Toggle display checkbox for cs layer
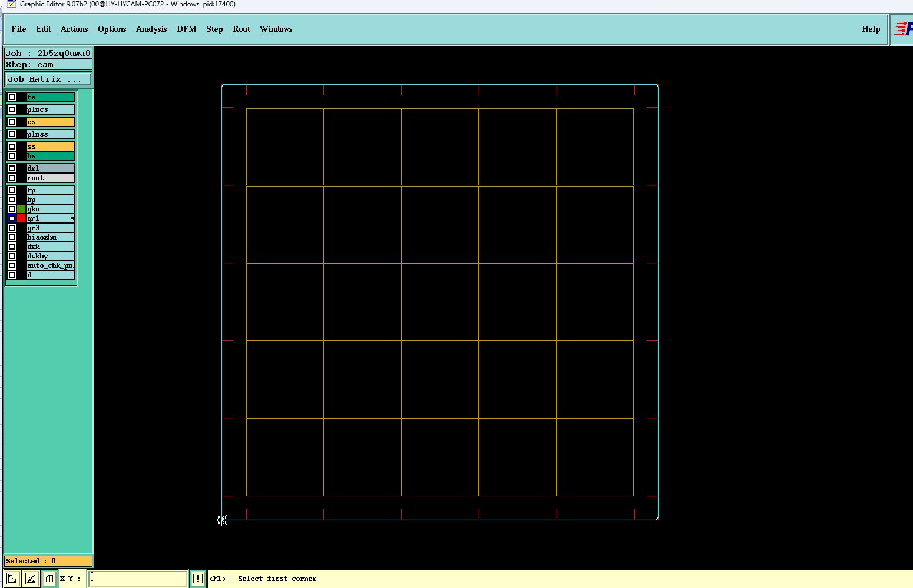Image resolution: width=913 pixels, height=588 pixels. click(x=12, y=122)
